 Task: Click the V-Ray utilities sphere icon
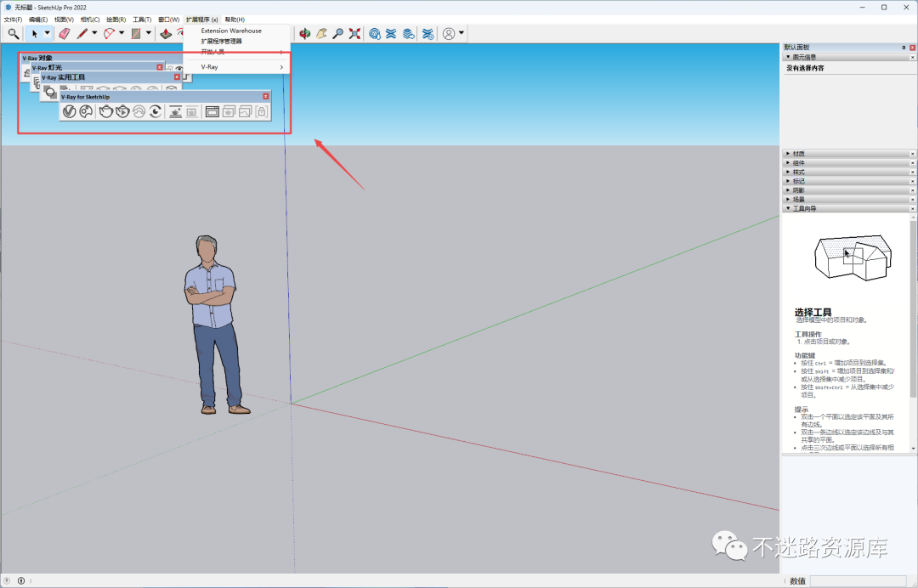pyautogui.click(x=50, y=93)
